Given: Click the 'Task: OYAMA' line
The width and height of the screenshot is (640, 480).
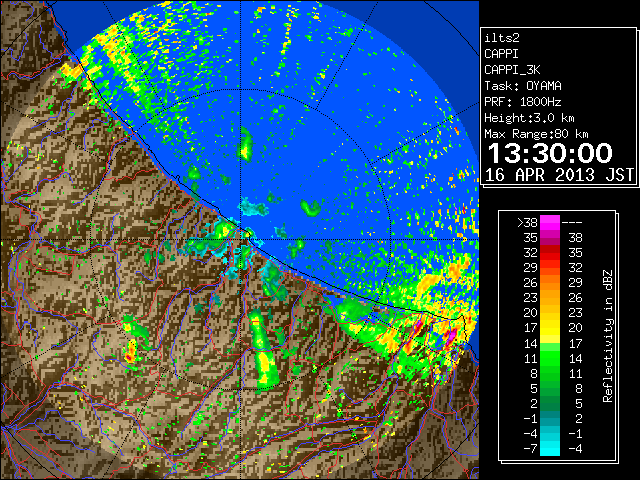Looking at the screenshot, I should pyautogui.click(x=523, y=86).
